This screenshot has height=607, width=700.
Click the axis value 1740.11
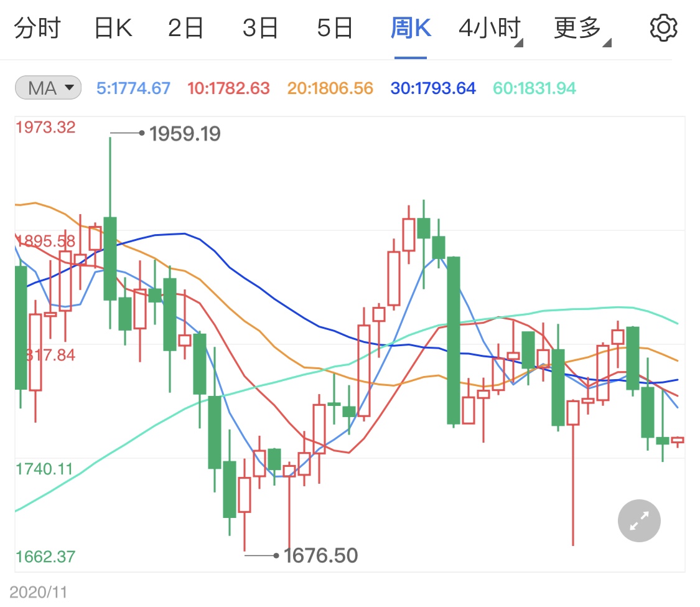[x=44, y=469]
